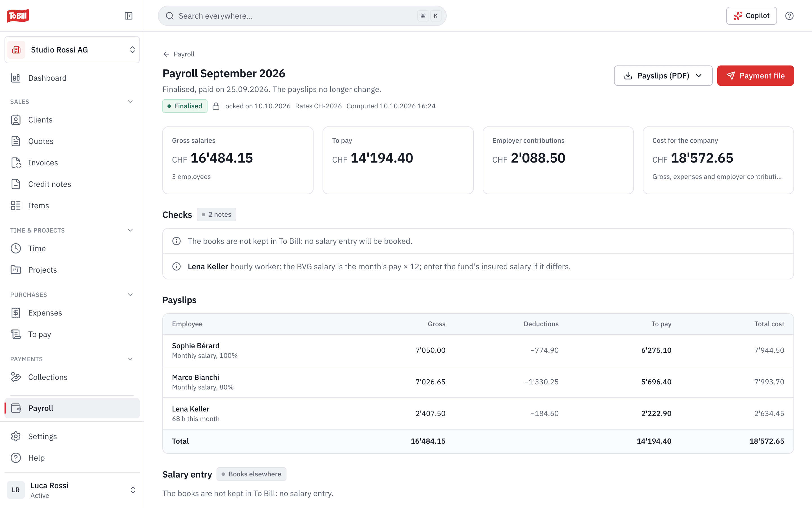Click the Quotes document icon

[x=16, y=141]
